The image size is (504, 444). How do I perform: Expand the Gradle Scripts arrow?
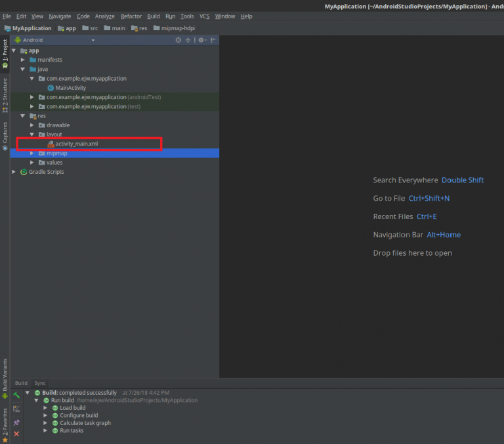coord(14,172)
